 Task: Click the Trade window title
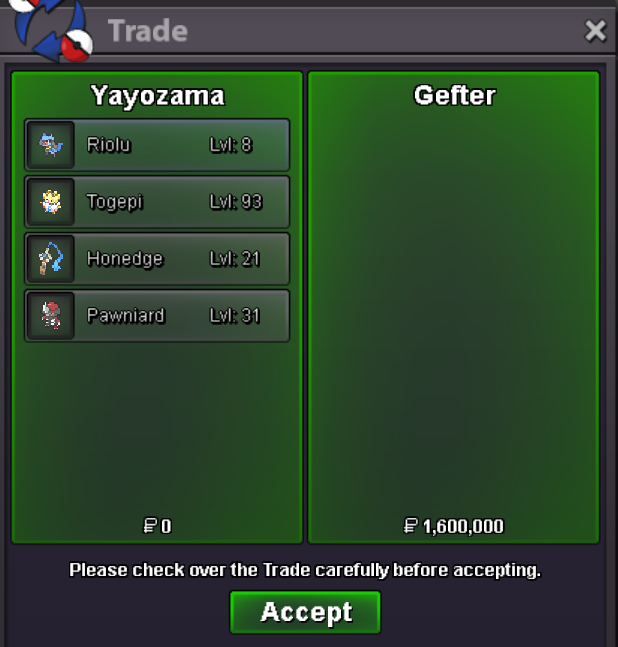[x=148, y=31]
